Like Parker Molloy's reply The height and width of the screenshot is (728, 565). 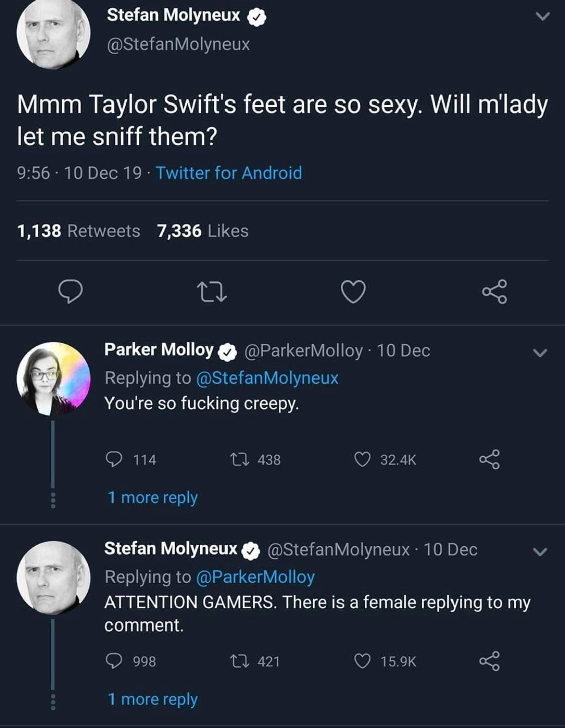tap(362, 459)
